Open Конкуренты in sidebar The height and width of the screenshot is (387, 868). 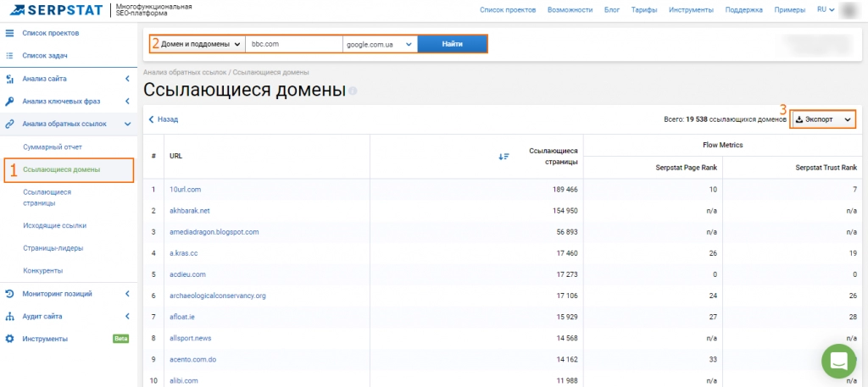[x=42, y=272]
